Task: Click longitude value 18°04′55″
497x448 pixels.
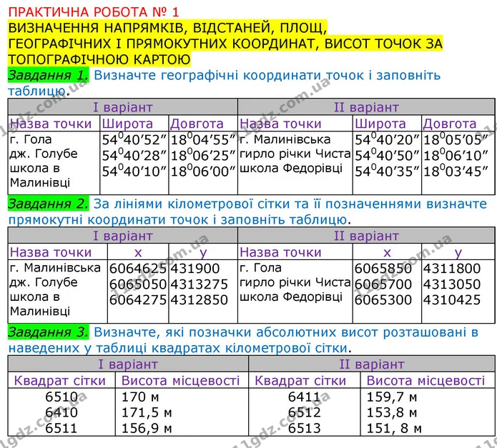Action: tap(203, 139)
